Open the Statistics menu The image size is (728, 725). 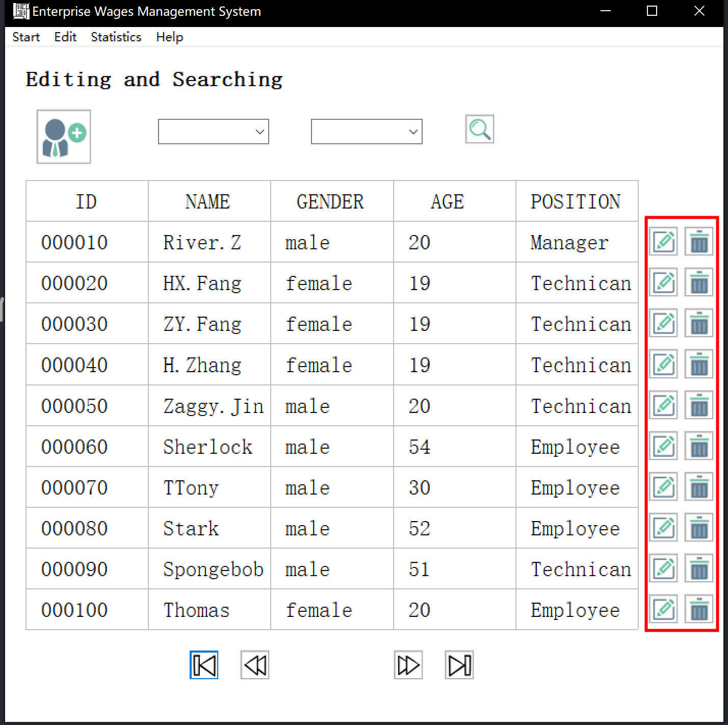tap(115, 37)
